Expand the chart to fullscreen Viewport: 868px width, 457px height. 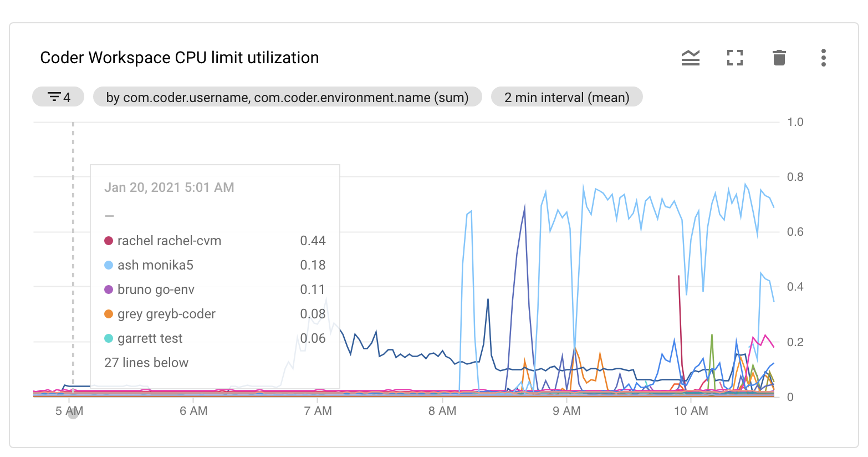(734, 57)
